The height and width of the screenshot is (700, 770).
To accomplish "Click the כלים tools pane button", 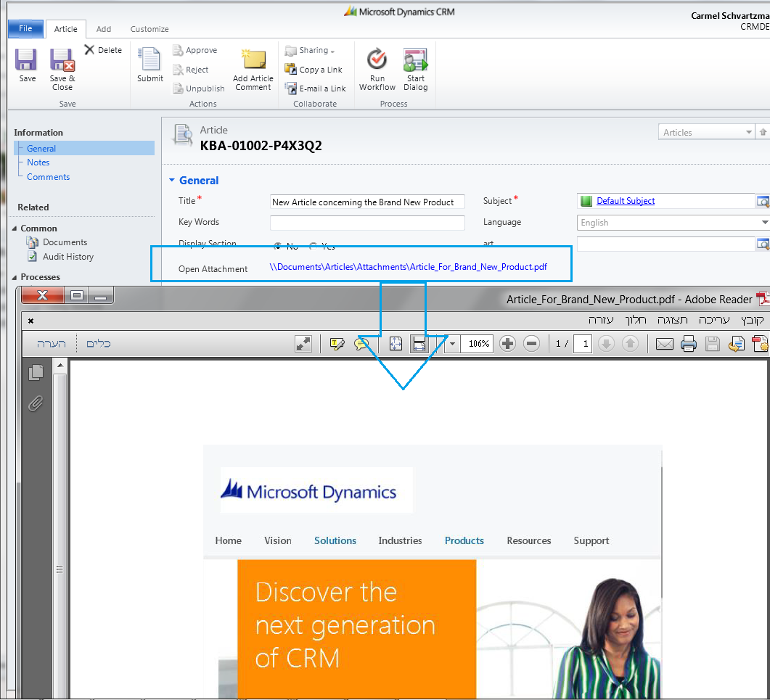I will point(98,344).
